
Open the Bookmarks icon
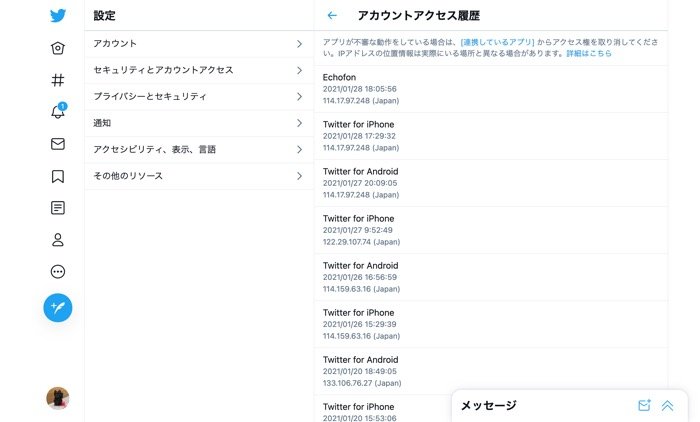58,176
